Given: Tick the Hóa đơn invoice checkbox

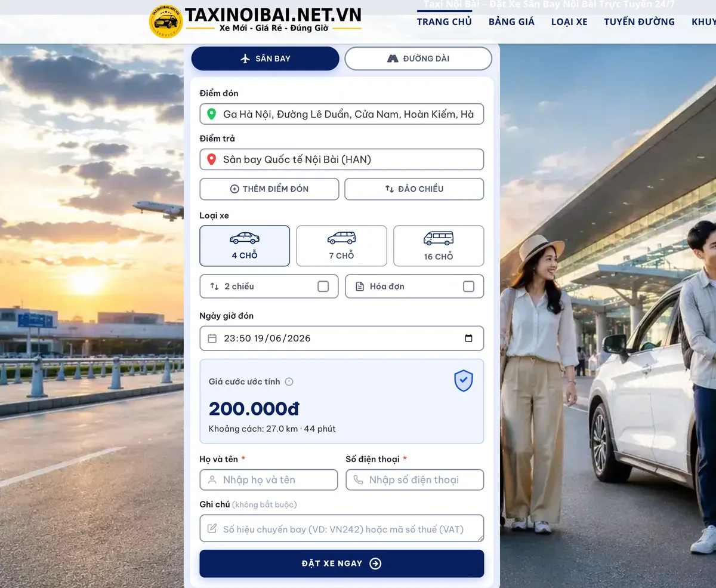Looking at the screenshot, I should [x=469, y=287].
